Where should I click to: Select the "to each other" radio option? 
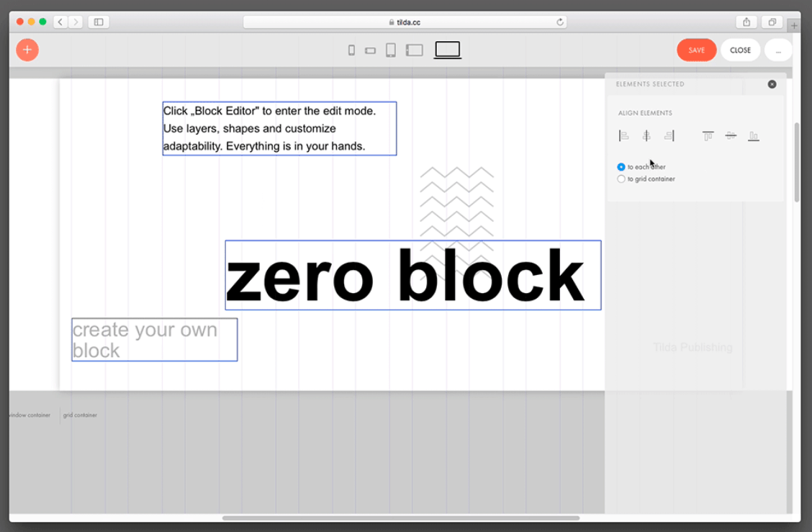tap(621, 167)
